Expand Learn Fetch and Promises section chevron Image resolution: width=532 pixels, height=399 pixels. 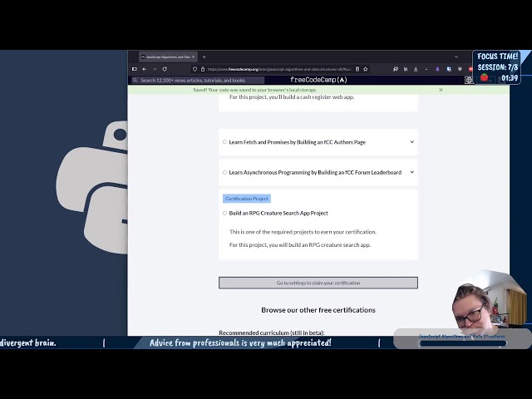[x=412, y=142]
